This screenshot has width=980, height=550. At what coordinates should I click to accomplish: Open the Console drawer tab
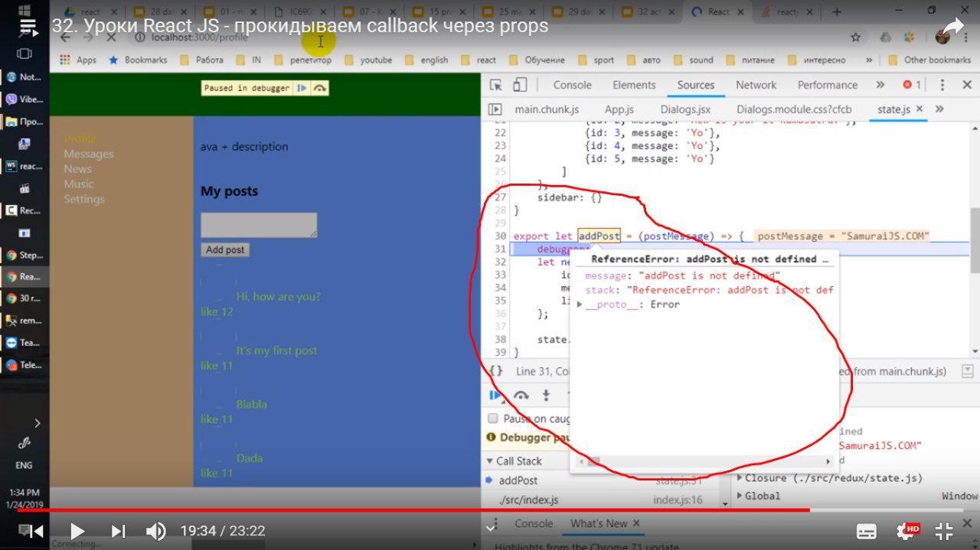(534, 523)
